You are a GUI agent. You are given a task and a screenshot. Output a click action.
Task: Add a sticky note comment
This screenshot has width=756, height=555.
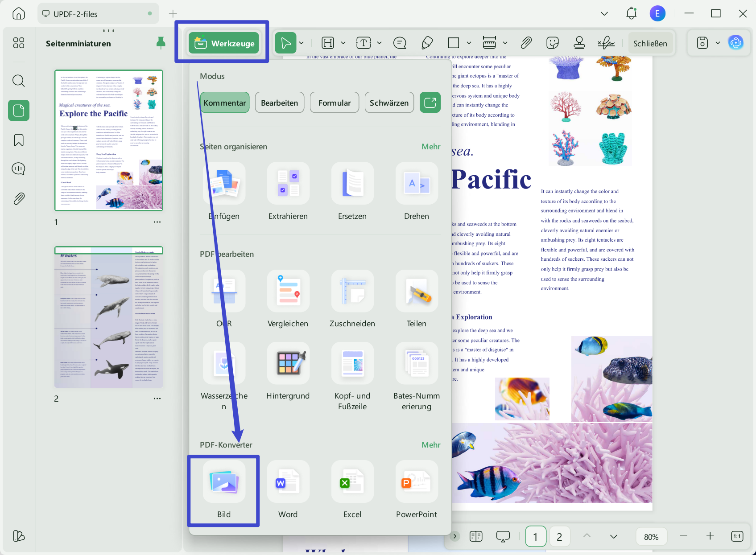400,43
